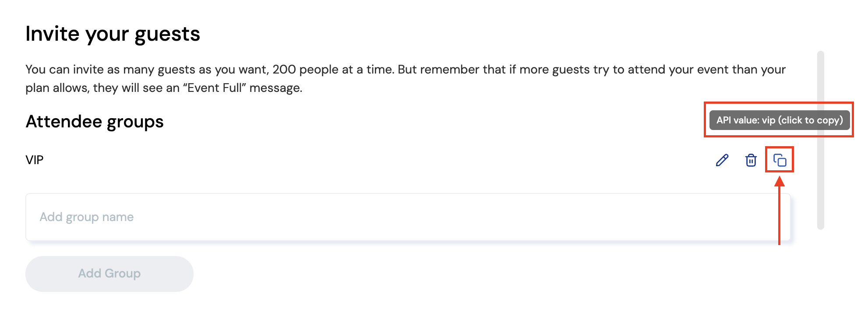Focus the Add group name field
The width and height of the screenshot is (868, 323).
[407, 217]
